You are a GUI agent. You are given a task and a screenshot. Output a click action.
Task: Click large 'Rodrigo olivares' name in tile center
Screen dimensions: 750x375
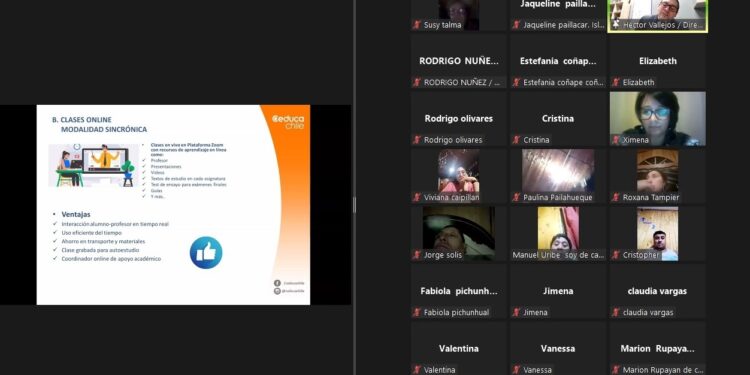[459, 118]
